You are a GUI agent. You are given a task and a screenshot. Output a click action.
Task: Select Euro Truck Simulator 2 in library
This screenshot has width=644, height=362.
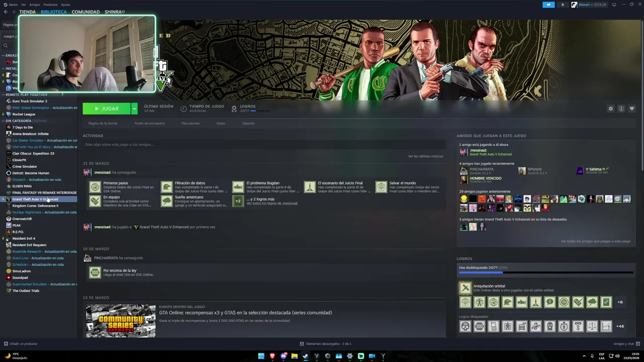click(x=30, y=101)
